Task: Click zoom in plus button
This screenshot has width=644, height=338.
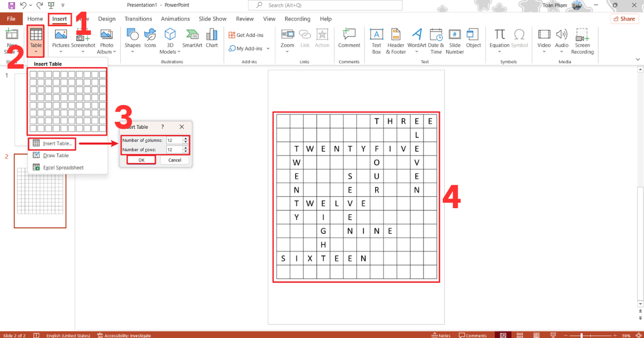Action: coord(614,335)
